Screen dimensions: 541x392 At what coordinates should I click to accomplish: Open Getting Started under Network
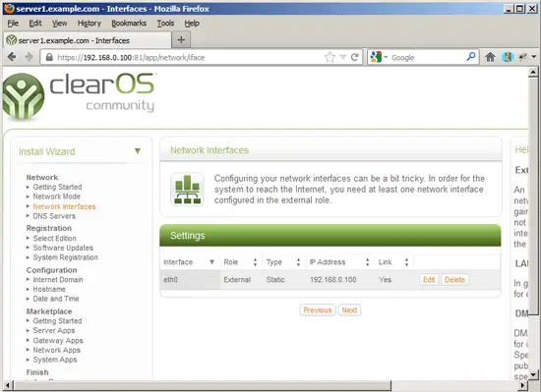coord(57,187)
